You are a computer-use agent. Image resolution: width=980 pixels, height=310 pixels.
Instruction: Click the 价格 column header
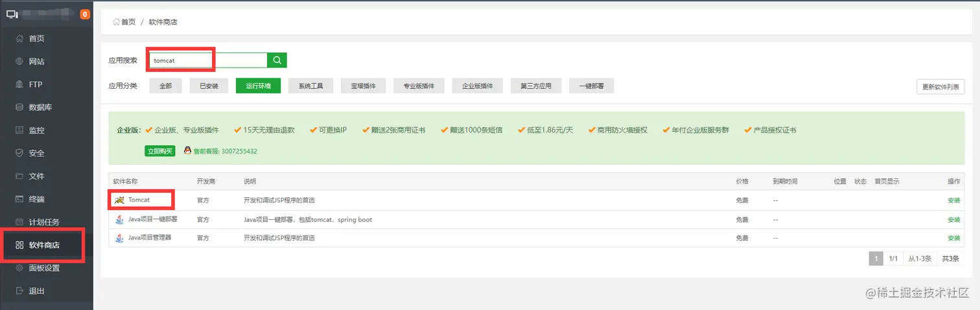pyautogui.click(x=742, y=182)
